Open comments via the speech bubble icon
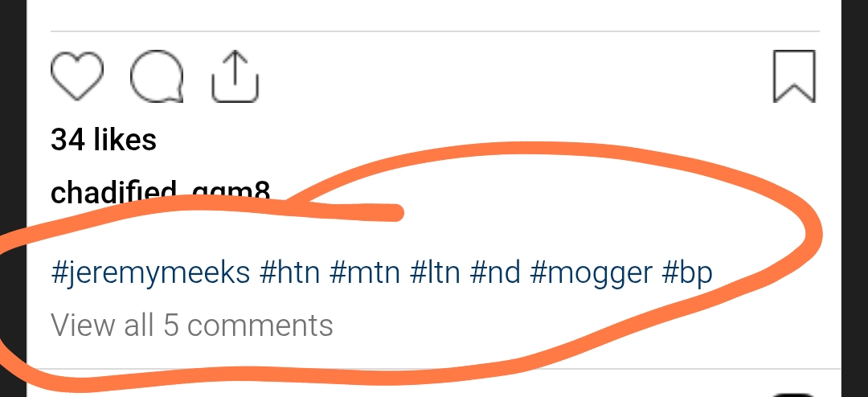The height and width of the screenshot is (397, 868). click(x=158, y=76)
